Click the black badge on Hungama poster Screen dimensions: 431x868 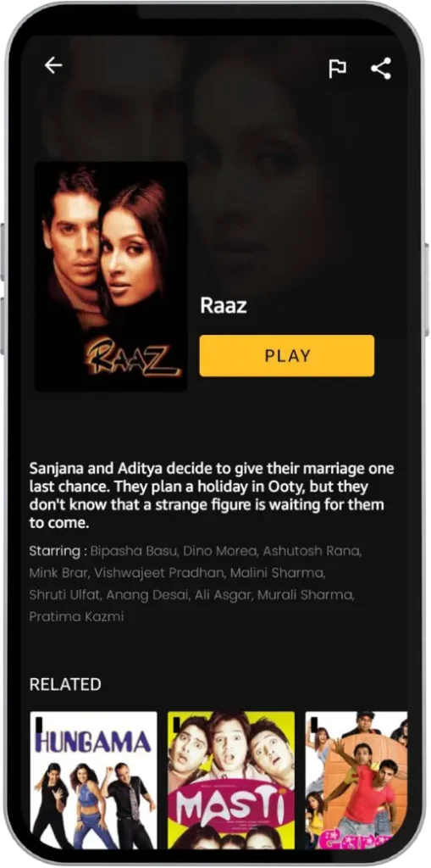39,724
